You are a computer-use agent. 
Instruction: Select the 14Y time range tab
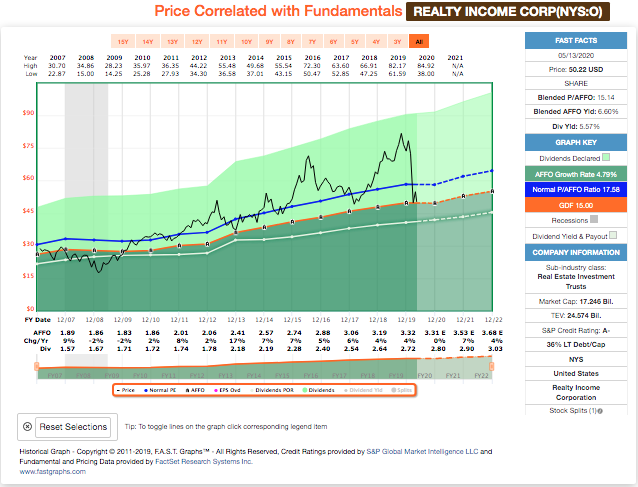pos(148,41)
